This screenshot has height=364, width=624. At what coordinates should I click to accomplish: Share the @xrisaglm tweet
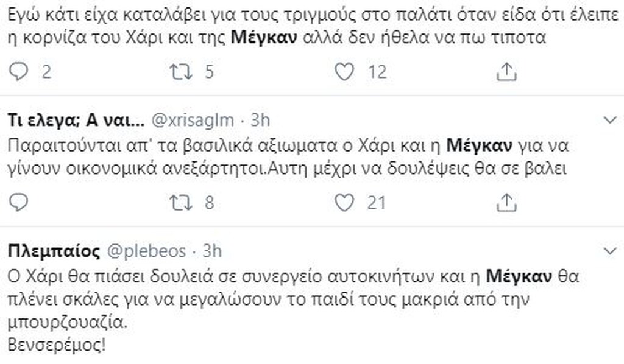click(x=505, y=201)
